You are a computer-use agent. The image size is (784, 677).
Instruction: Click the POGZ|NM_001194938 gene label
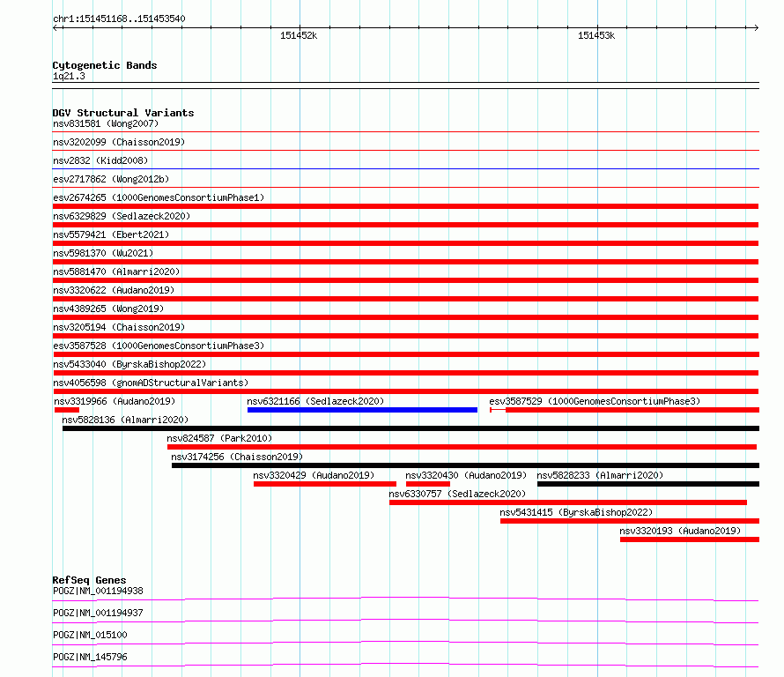[x=98, y=591]
